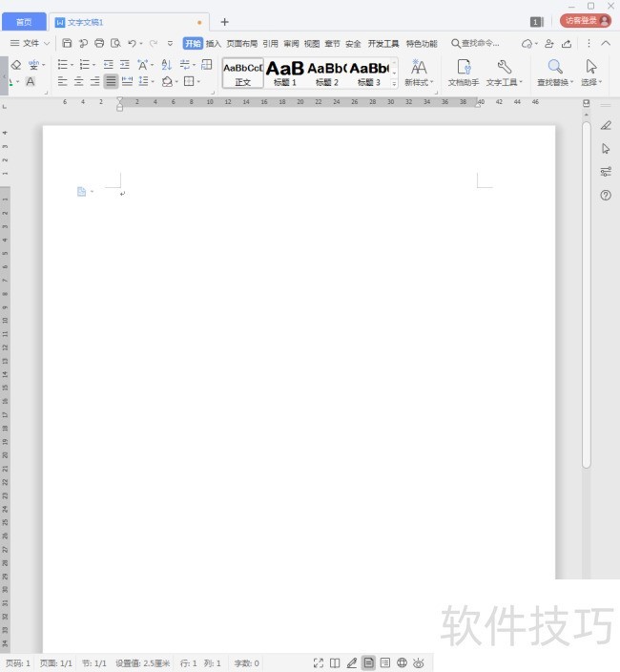Click the selection arrow icon in right sidebar
The height and width of the screenshot is (672, 620).
606,149
